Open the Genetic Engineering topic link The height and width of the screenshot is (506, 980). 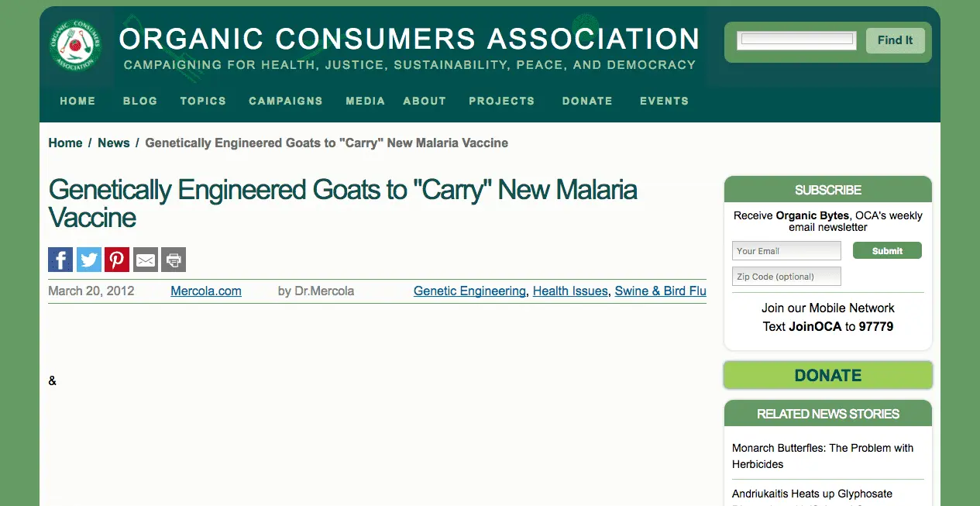(x=469, y=291)
